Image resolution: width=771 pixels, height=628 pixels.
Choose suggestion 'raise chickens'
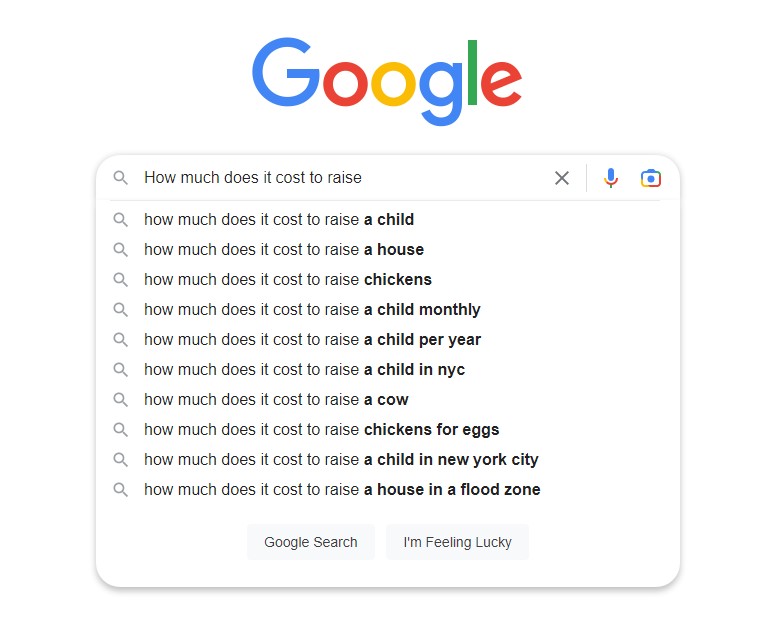coord(387,279)
